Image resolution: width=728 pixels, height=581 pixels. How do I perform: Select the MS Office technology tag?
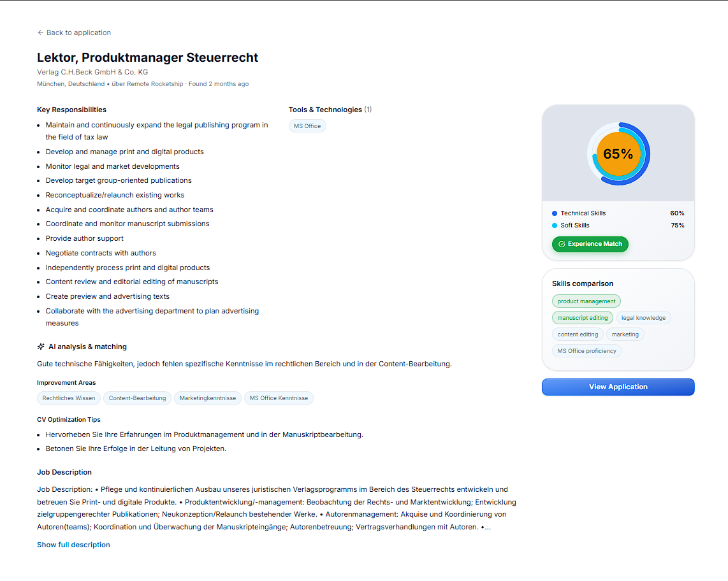point(307,126)
